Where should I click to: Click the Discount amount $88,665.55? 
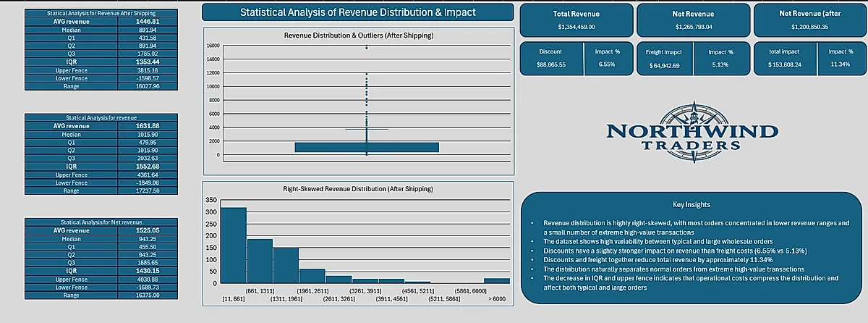pyautogui.click(x=551, y=65)
